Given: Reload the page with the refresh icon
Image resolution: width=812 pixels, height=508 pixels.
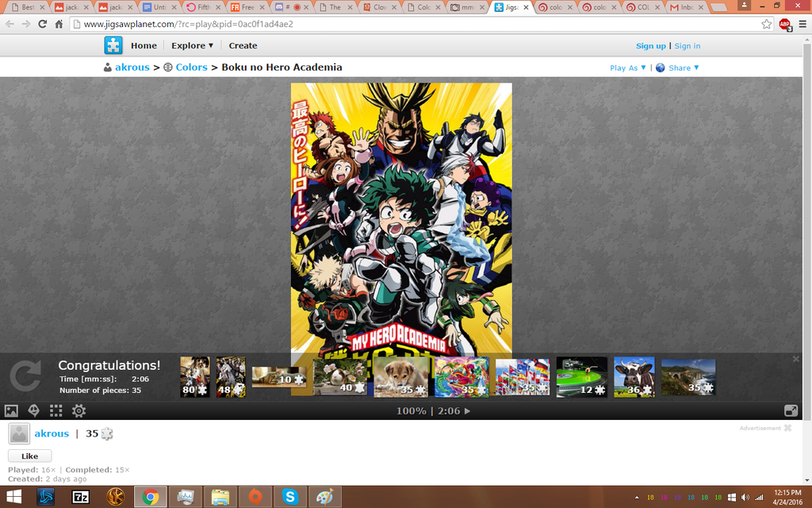Looking at the screenshot, I should pyautogui.click(x=43, y=24).
